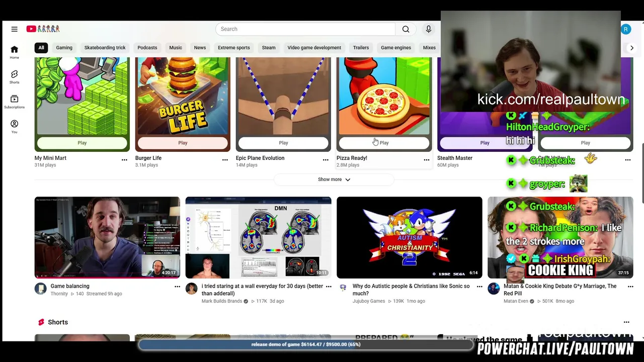Open Mark Builds Brands channel avatar
Viewport: 644px width, 362px height.
tap(192, 289)
